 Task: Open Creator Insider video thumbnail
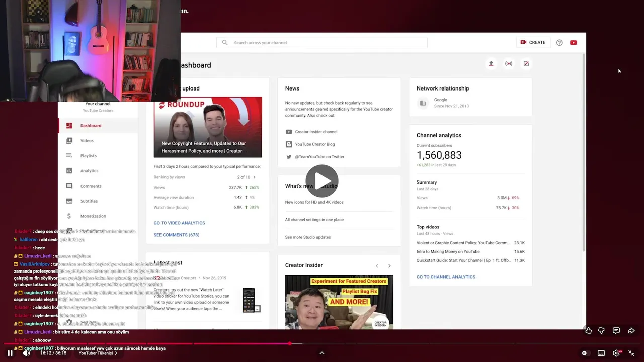pyautogui.click(x=339, y=302)
